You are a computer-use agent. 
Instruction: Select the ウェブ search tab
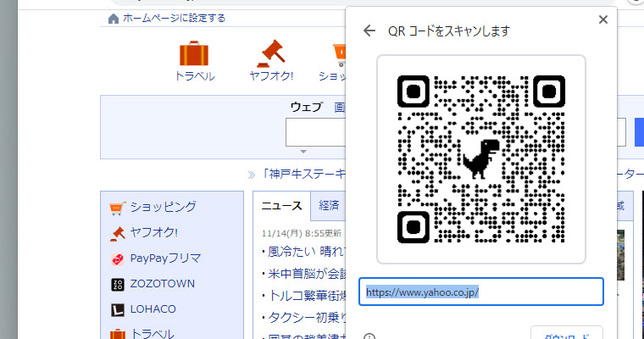pos(307,107)
